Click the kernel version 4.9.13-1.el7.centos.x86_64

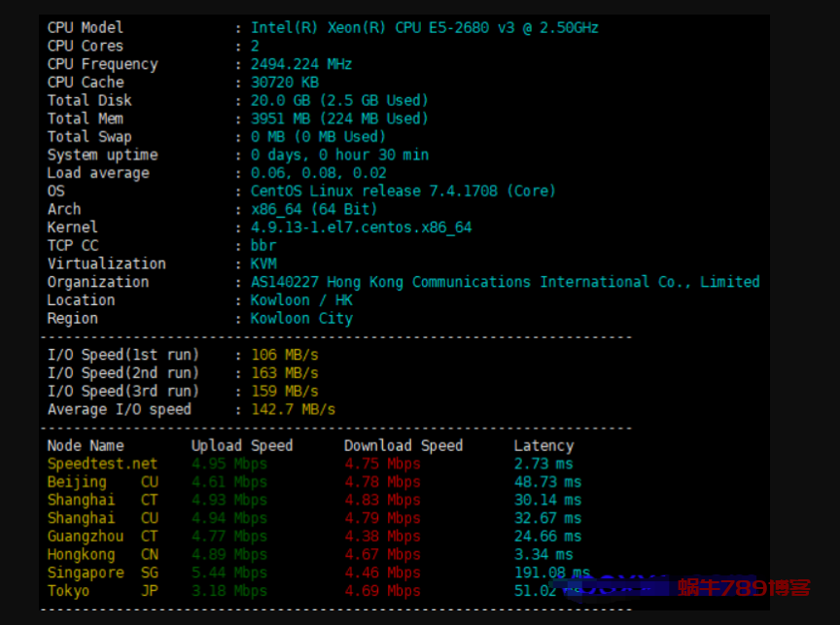[361, 227]
